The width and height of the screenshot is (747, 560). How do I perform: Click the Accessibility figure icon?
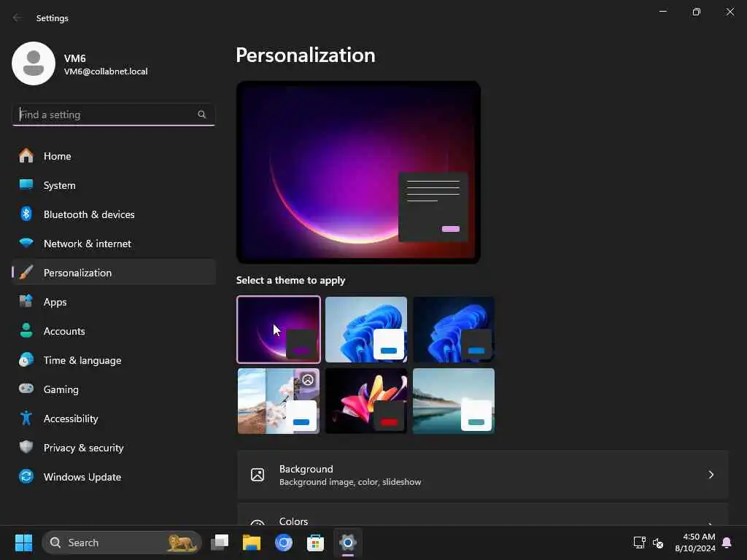(x=26, y=418)
